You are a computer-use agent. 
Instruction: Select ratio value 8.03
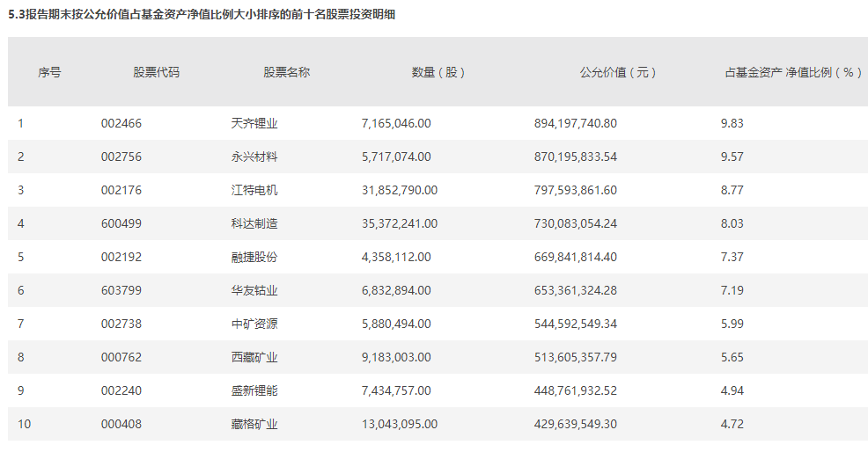pos(732,224)
